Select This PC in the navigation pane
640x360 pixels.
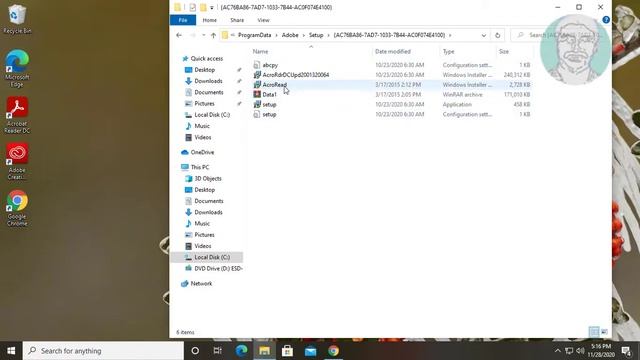[x=200, y=167]
